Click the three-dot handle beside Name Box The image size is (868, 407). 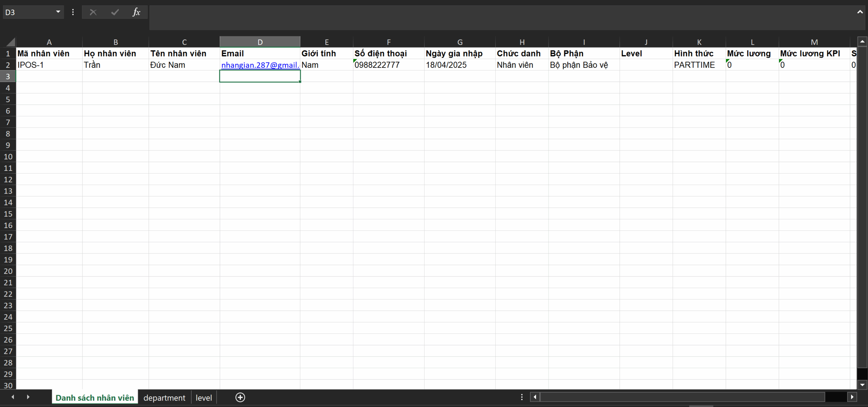point(73,13)
